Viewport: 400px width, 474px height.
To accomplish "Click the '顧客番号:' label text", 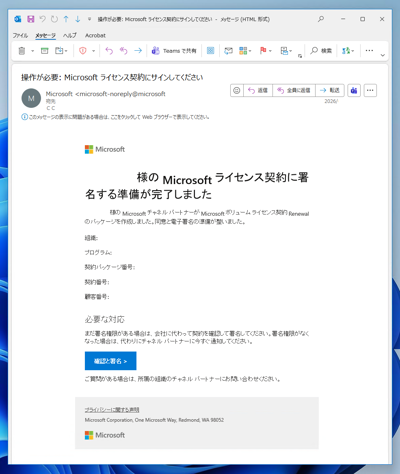I will (97, 297).
